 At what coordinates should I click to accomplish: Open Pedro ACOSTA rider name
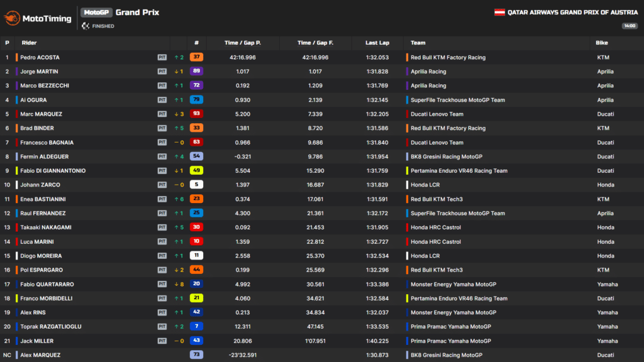pos(40,57)
